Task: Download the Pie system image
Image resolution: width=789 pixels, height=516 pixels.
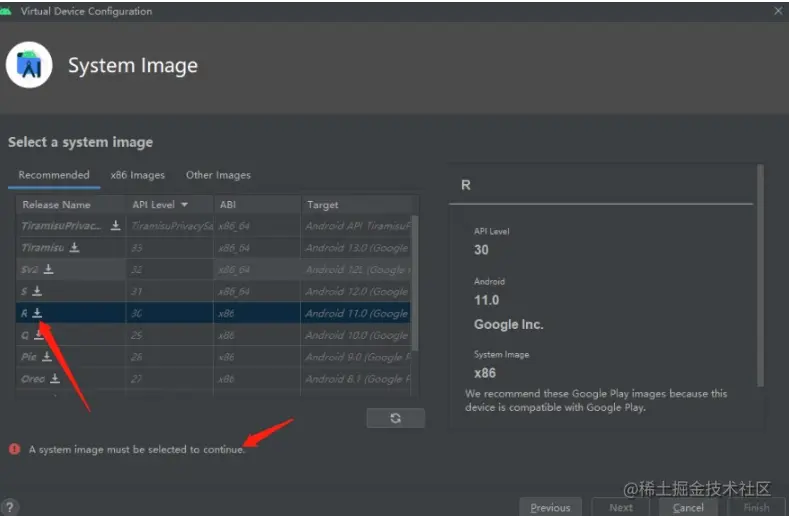Action: click(x=47, y=356)
